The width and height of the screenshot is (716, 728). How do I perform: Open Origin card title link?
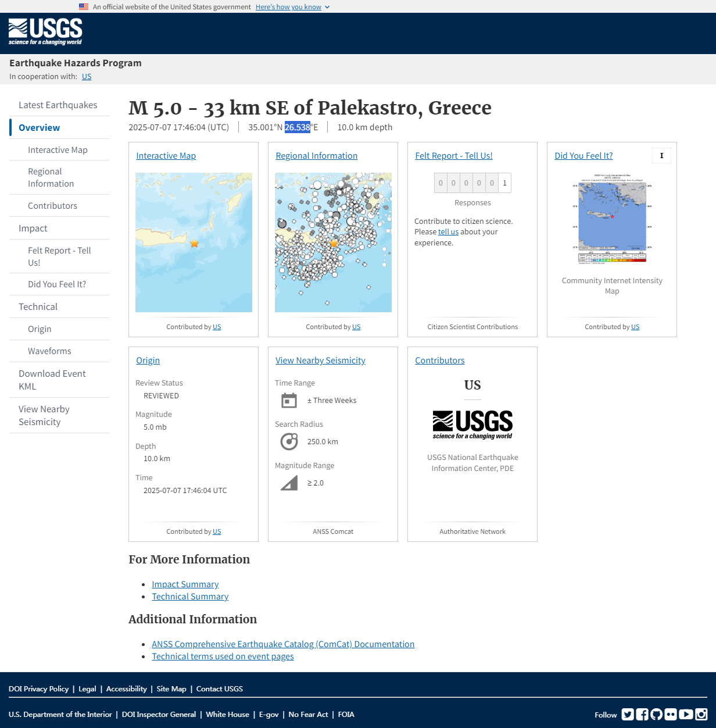148,361
